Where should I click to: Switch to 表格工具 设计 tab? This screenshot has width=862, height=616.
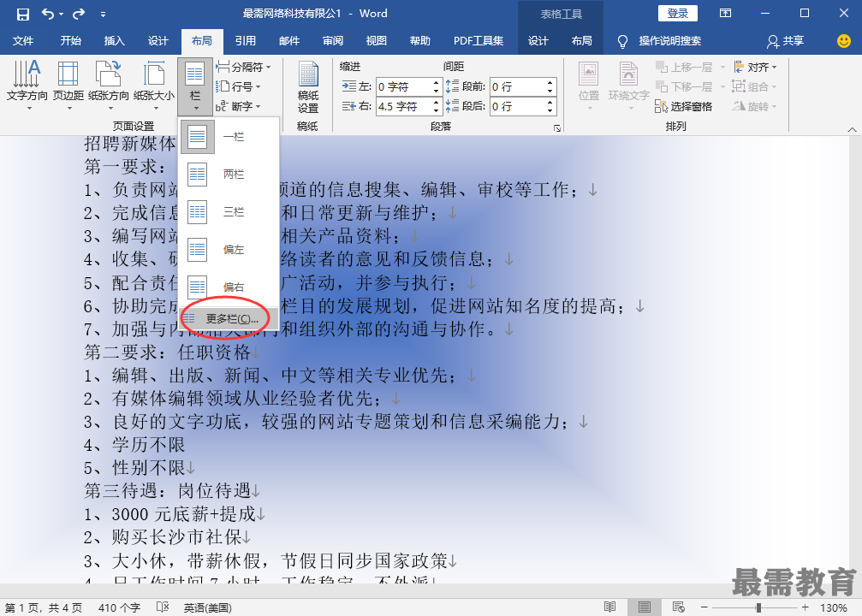pyautogui.click(x=538, y=41)
